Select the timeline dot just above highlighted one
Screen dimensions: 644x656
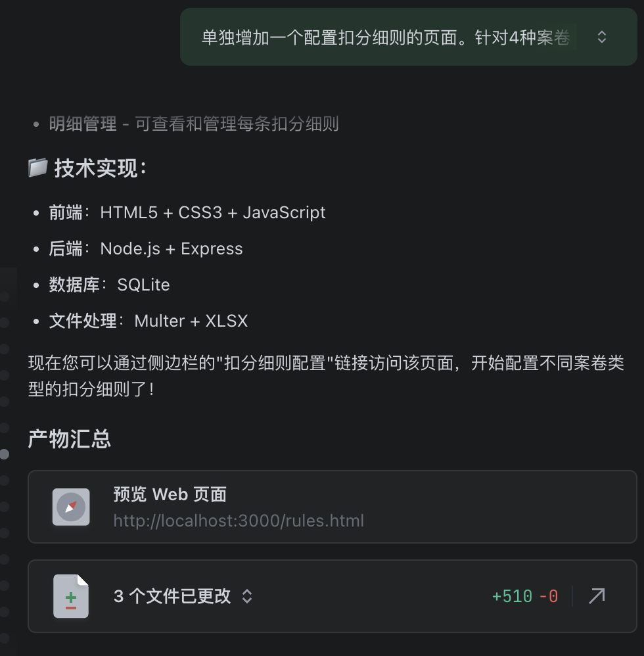click(5, 427)
